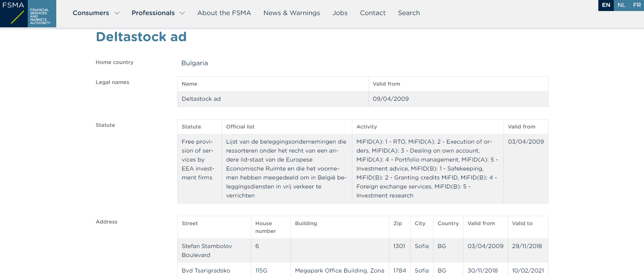Viewport: 644px width, 277px height.
Task: Click the Free provision of services statute cell
Action: click(x=199, y=168)
